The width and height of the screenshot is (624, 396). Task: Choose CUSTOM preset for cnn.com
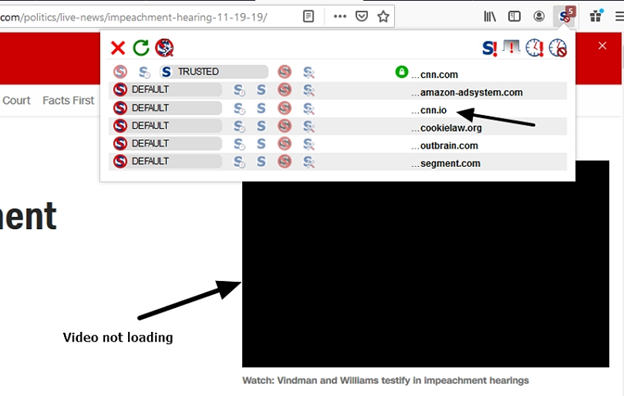[x=309, y=72]
